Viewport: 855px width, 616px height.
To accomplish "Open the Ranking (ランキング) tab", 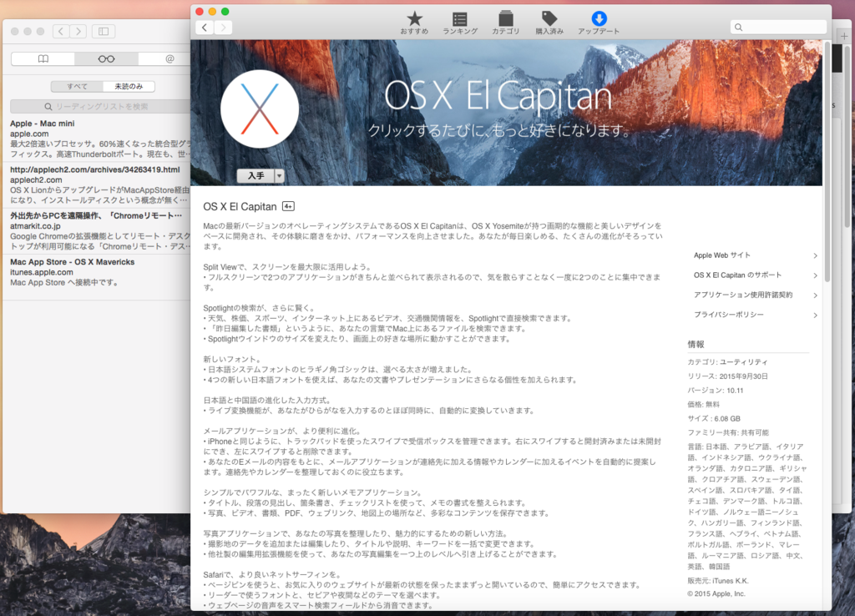I will click(460, 23).
